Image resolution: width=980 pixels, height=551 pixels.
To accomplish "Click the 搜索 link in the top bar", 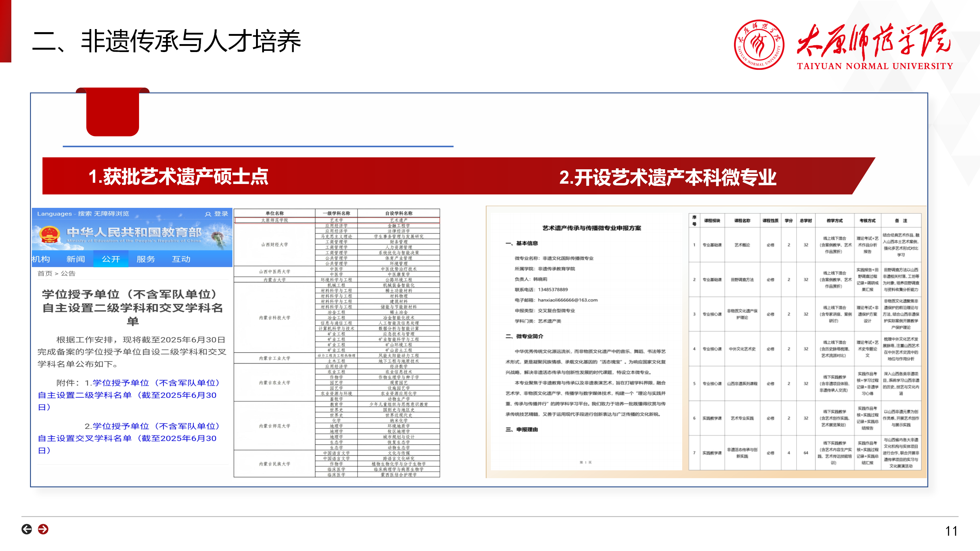I will [85, 214].
